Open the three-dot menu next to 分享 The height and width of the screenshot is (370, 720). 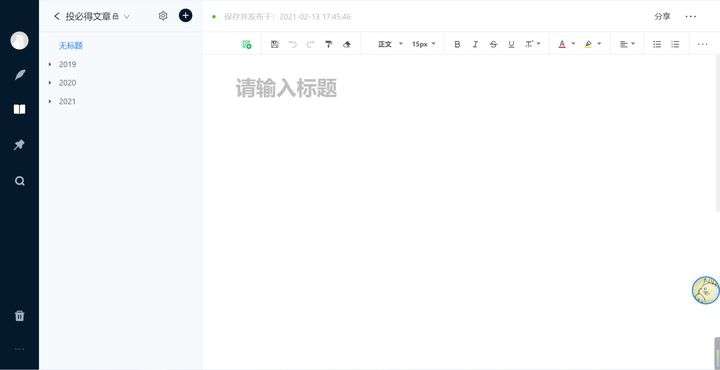click(691, 17)
